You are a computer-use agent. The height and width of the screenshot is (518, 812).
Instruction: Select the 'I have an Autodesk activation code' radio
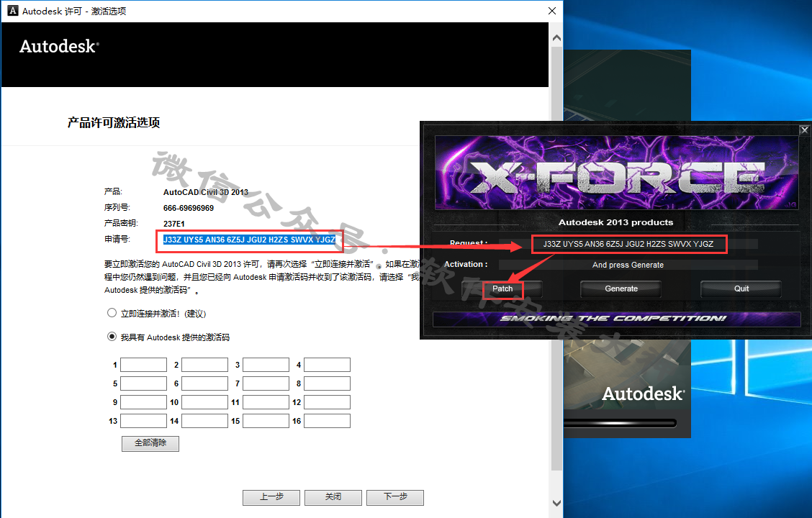(112, 337)
